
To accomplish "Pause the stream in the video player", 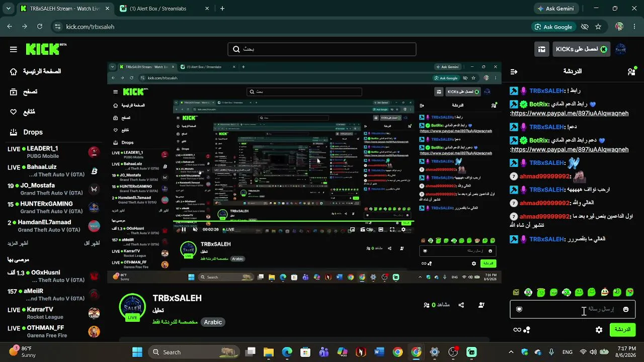I will click(x=184, y=230).
